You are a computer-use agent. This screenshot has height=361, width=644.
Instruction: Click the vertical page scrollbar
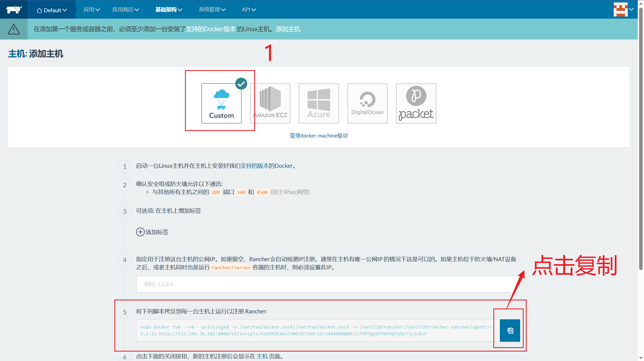[641, 135]
